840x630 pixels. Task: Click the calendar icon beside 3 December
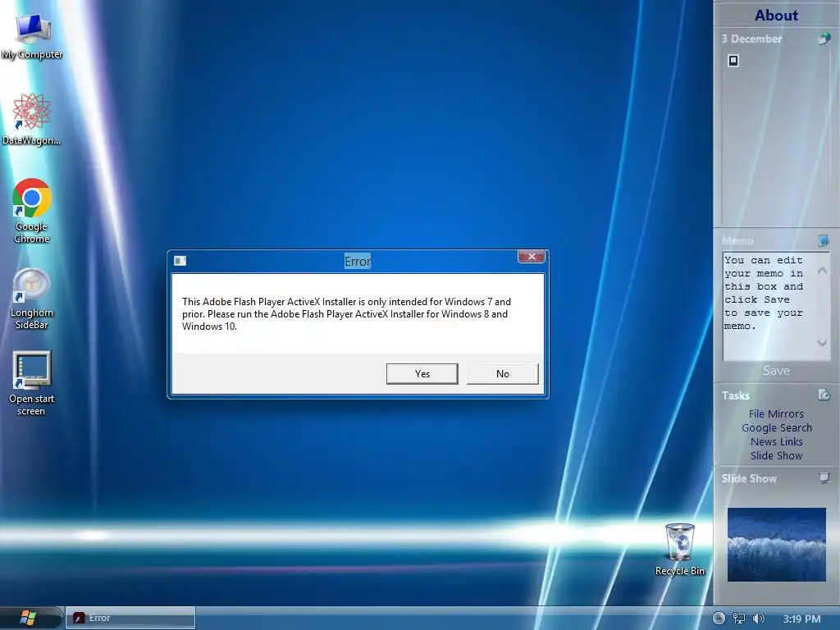(824, 39)
